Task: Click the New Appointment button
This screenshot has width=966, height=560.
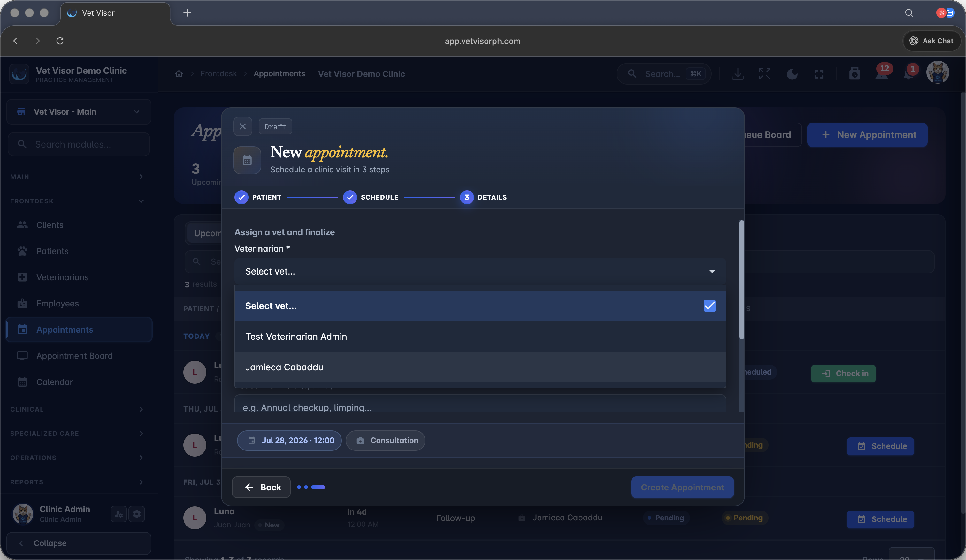Action: click(x=868, y=135)
